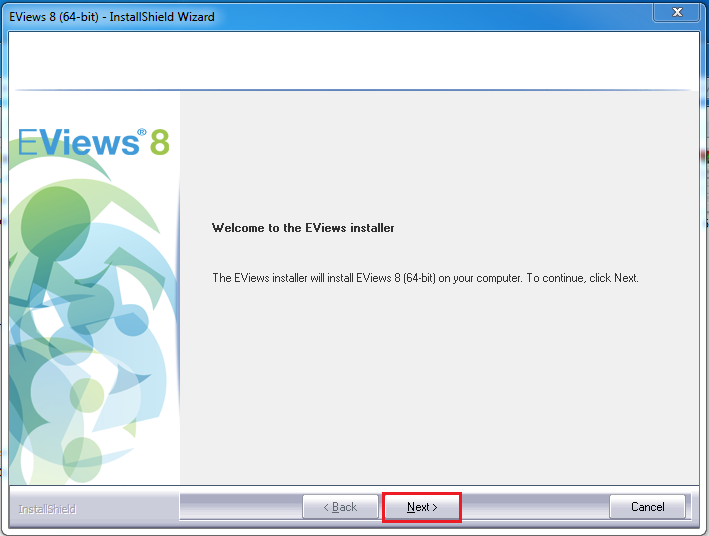Click the EViews 8 logo
Screen dimensions: 709x536
click(x=94, y=142)
